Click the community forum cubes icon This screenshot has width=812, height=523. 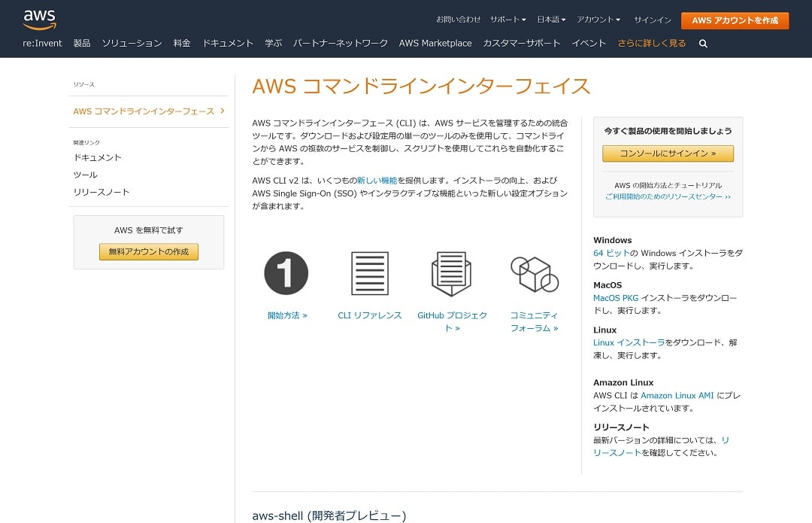tap(535, 274)
